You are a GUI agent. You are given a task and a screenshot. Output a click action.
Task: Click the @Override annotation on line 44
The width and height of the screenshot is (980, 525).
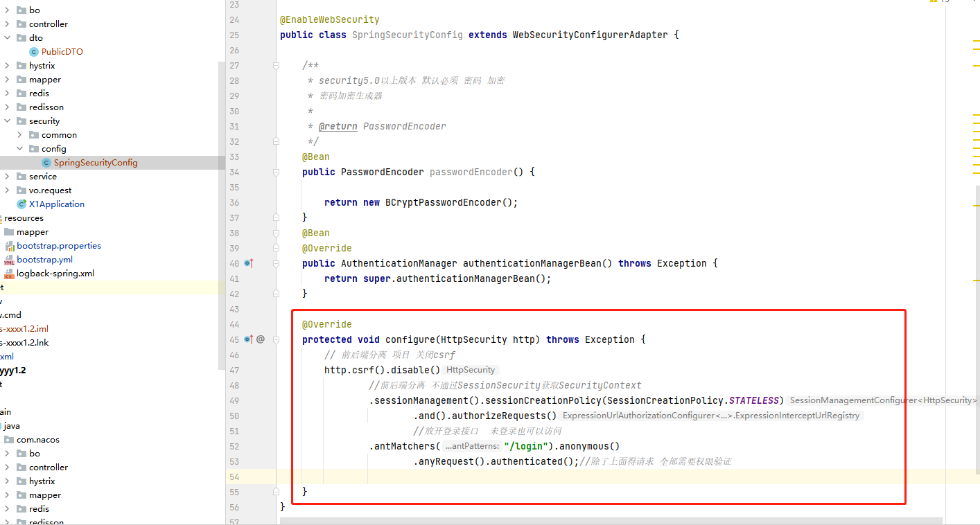coord(327,324)
